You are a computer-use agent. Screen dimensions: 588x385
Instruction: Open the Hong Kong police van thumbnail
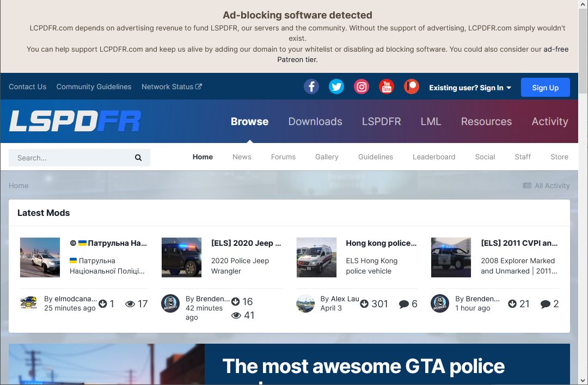click(x=316, y=257)
